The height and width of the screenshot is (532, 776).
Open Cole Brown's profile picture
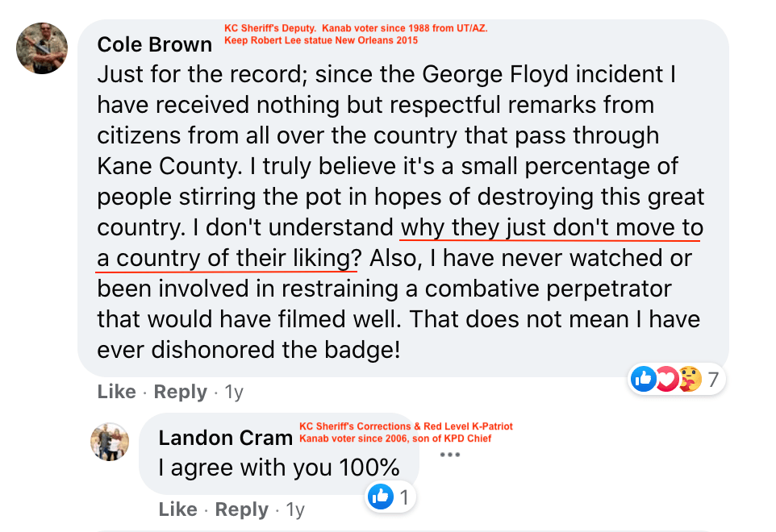point(42,48)
